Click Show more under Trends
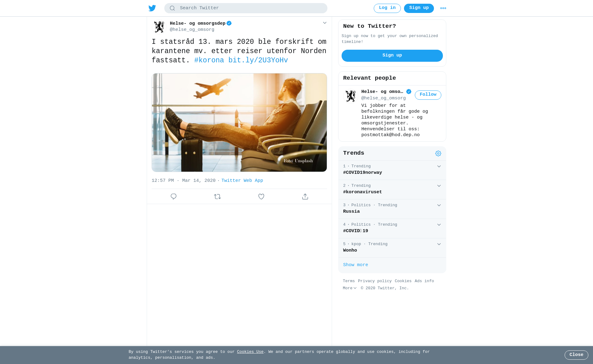Screen dimensions: 593x364 pyautogui.click(x=355, y=265)
